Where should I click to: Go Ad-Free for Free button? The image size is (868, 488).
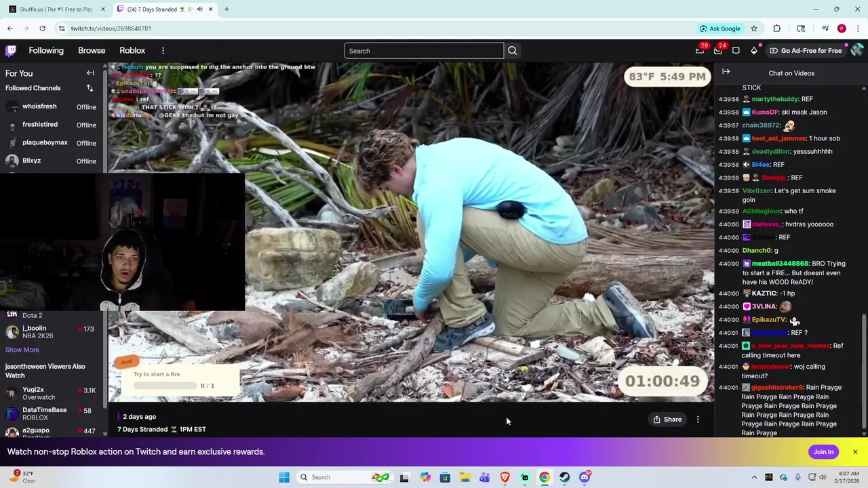pyautogui.click(x=806, y=51)
